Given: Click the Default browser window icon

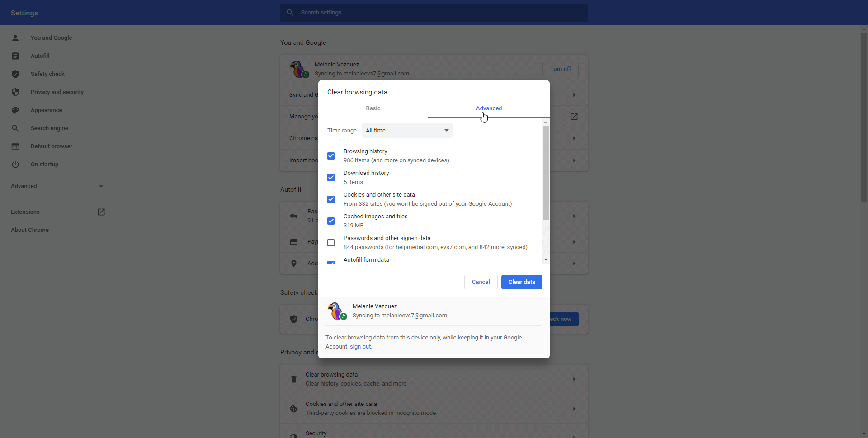Looking at the screenshot, I should coord(15,146).
